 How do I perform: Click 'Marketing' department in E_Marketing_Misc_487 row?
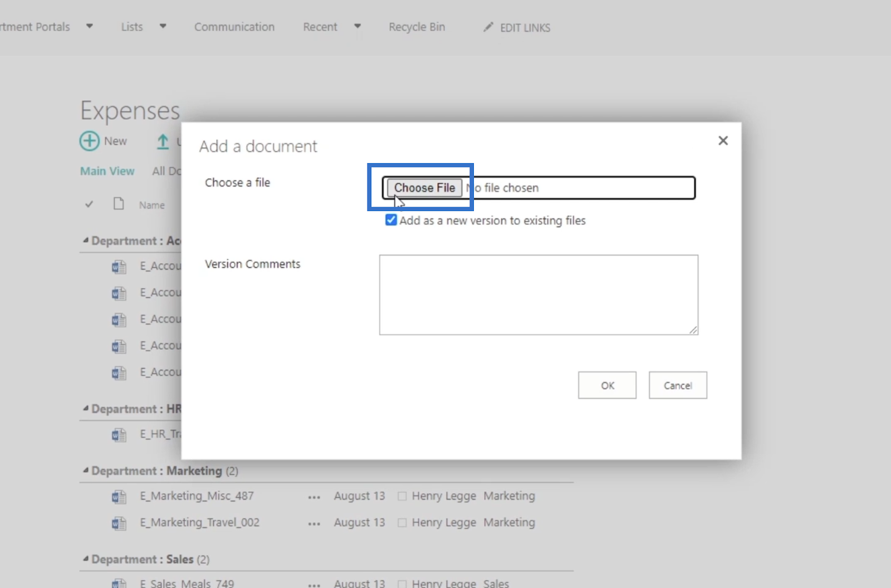coord(509,496)
